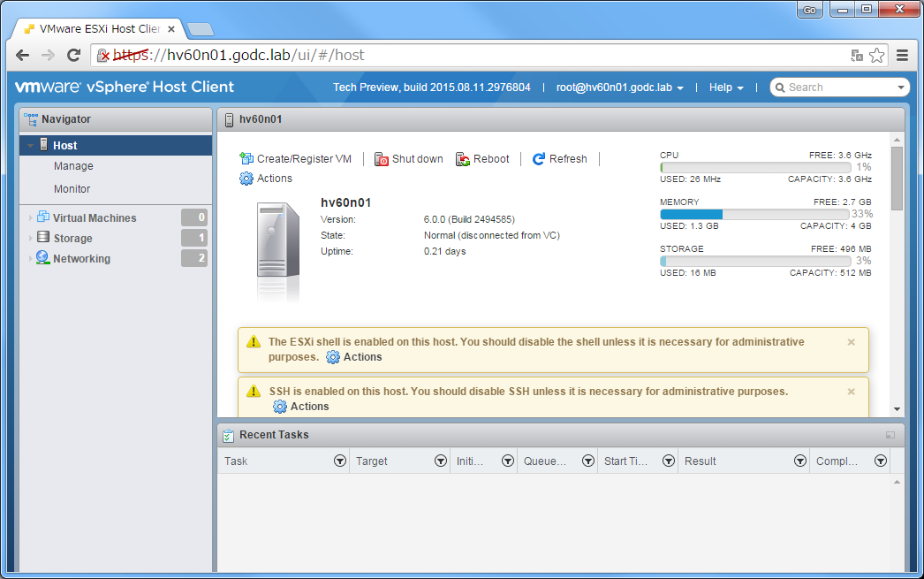This screenshot has height=579, width=924.
Task: Select Host in the Navigator
Action: point(116,145)
